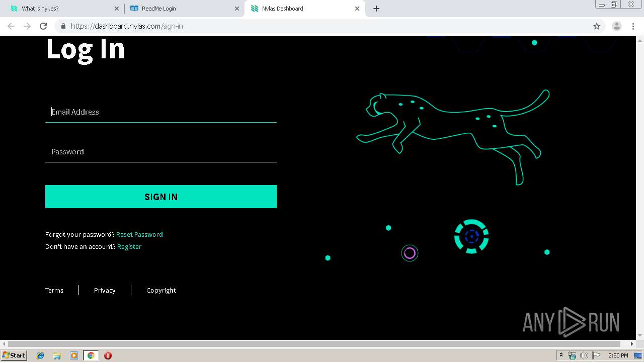Select Chrome in the taskbar
This screenshot has height=362, width=644.
(x=91, y=355)
